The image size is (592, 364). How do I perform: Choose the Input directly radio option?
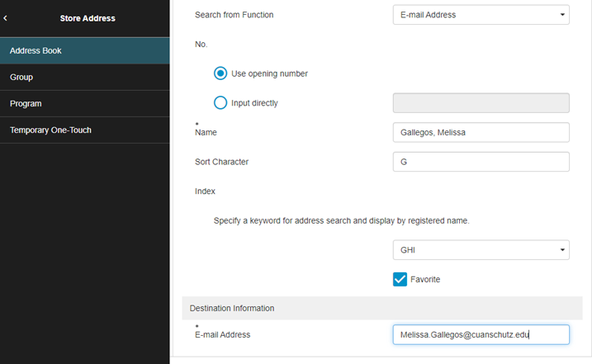pos(220,103)
